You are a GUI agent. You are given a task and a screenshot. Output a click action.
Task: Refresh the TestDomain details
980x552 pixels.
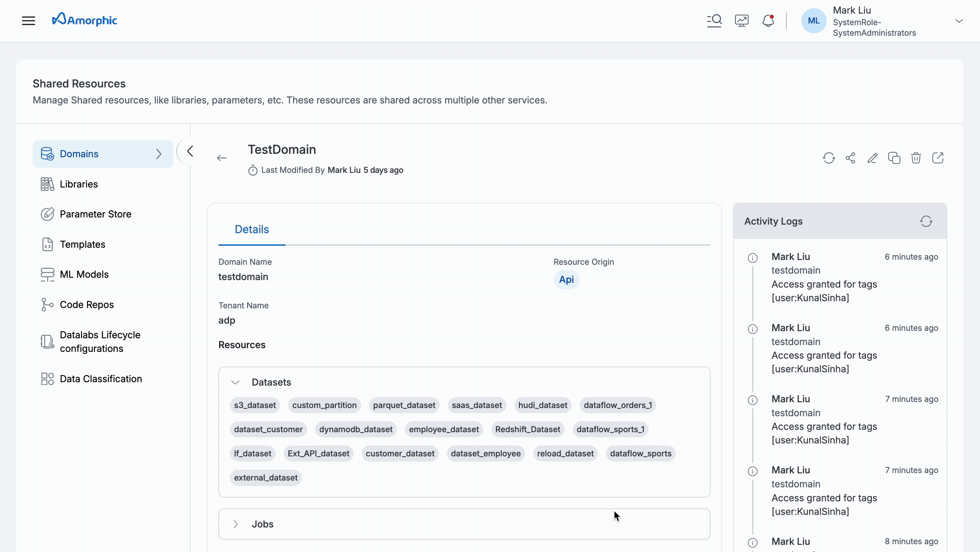click(x=829, y=158)
